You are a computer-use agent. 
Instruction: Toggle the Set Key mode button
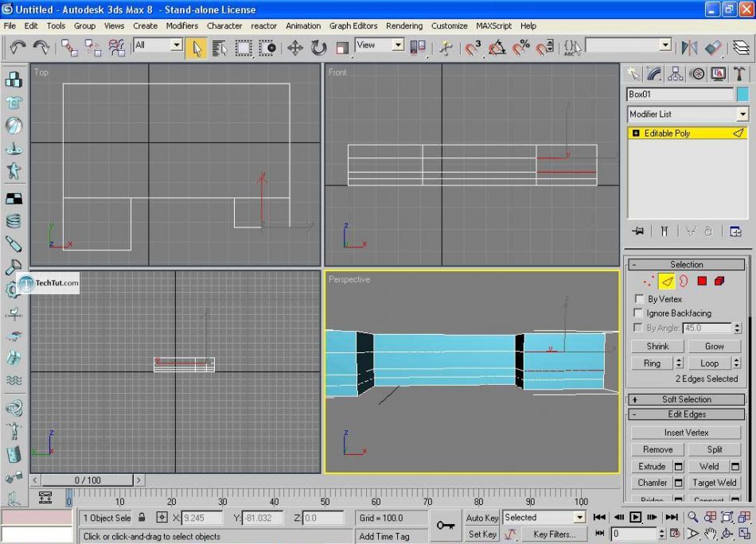(x=481, y=534)
